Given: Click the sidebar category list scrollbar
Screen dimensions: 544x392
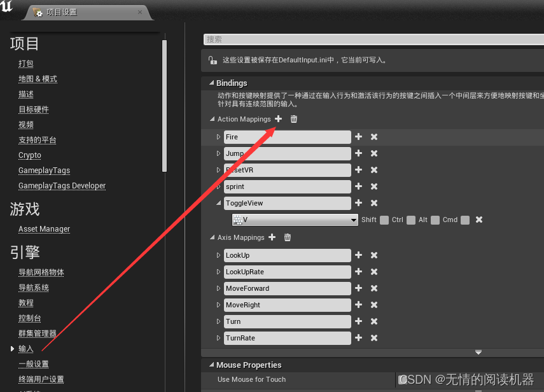Looking at the screenshot, I should pyautogui.click(x=164, y=106).
